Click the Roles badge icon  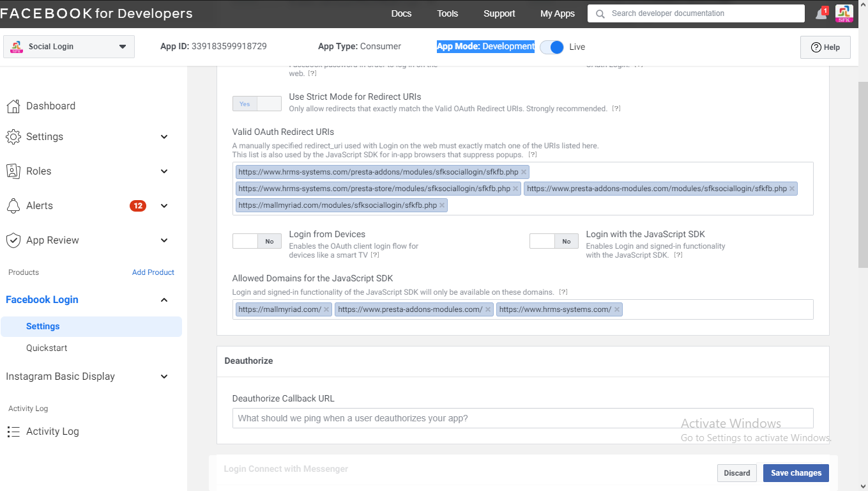pyautogui.click(x=13, y=171)
